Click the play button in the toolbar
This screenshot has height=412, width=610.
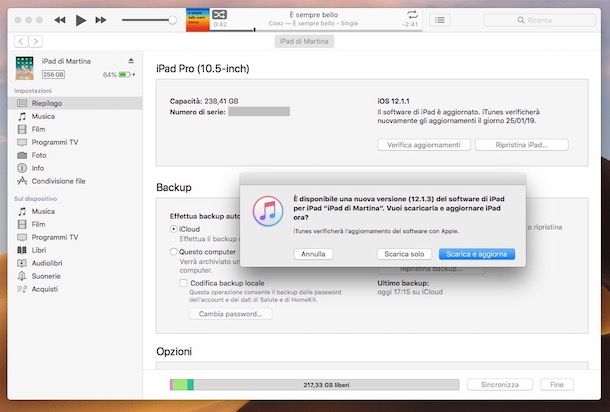click(x=81, y=20)
